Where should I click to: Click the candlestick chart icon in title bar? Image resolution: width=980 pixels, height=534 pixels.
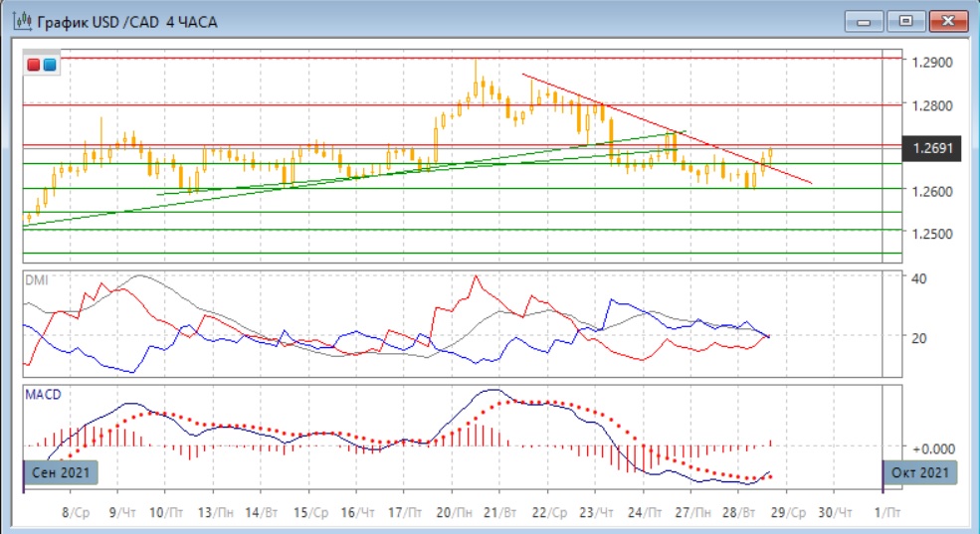click(x=17, y=21)
